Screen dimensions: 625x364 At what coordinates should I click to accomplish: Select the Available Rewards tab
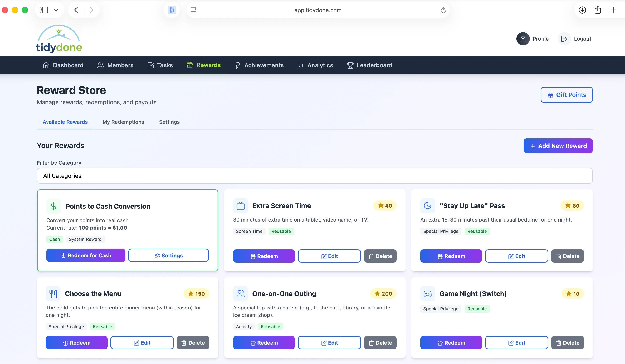pos(65,122)
